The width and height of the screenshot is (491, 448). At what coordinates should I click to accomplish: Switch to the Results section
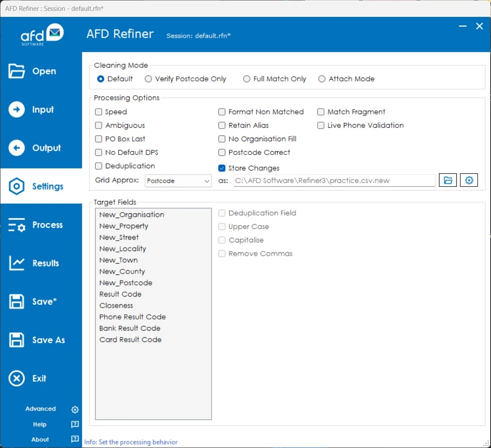point(46,263)
